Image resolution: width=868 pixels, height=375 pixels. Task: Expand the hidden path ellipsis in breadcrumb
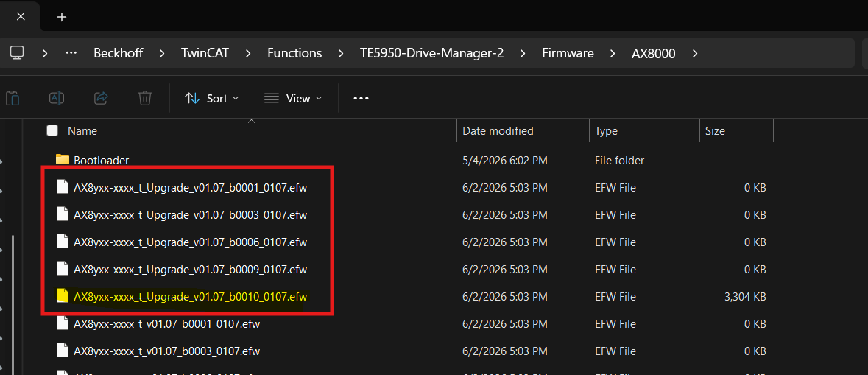[x=71, y=53]
